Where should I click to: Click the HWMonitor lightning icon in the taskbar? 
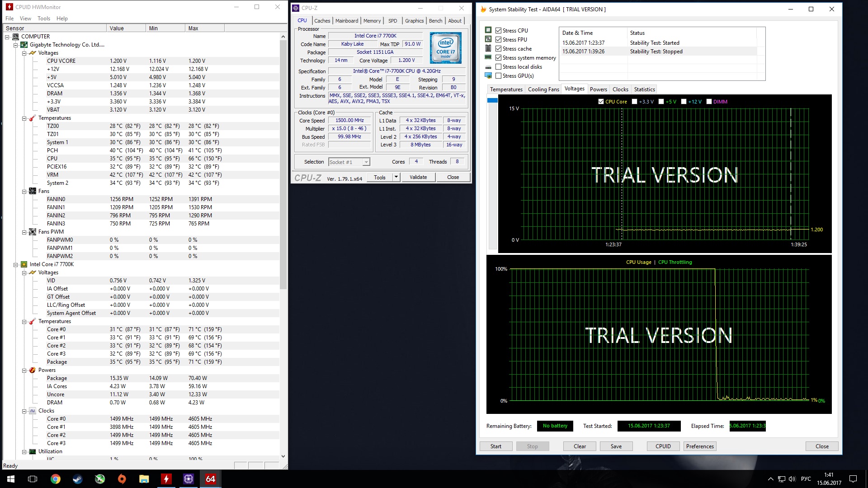(166, 479)
